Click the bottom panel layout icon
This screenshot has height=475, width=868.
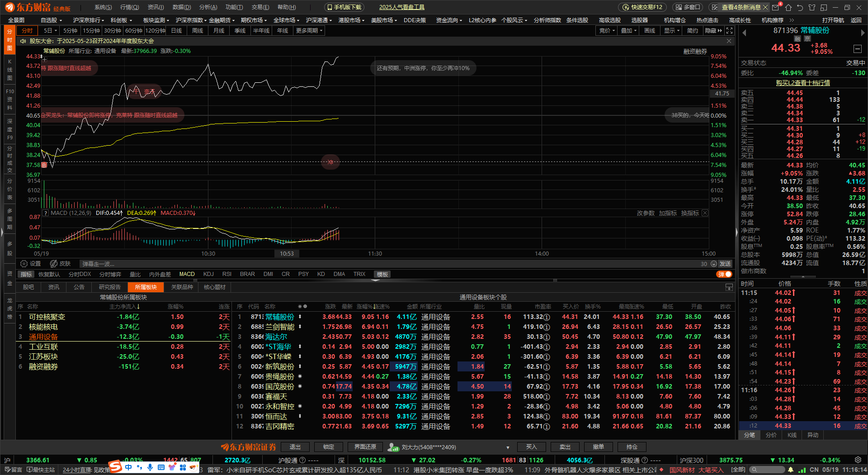coord(729,287)
